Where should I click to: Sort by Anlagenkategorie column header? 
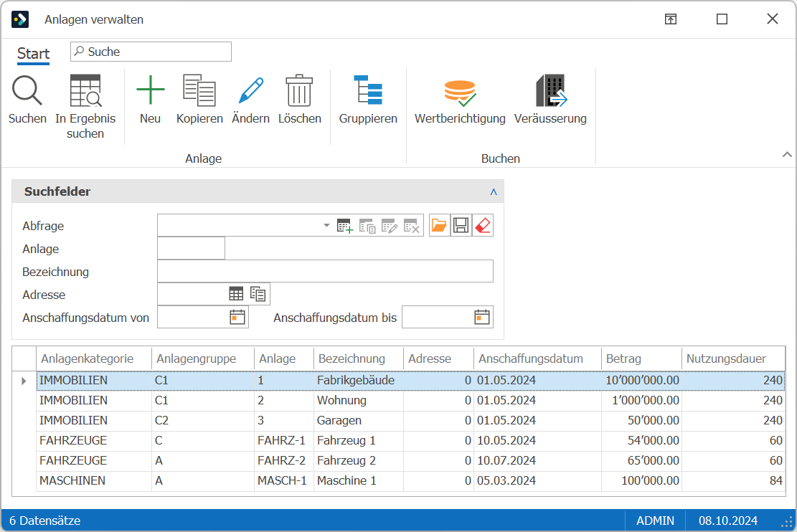94,358
